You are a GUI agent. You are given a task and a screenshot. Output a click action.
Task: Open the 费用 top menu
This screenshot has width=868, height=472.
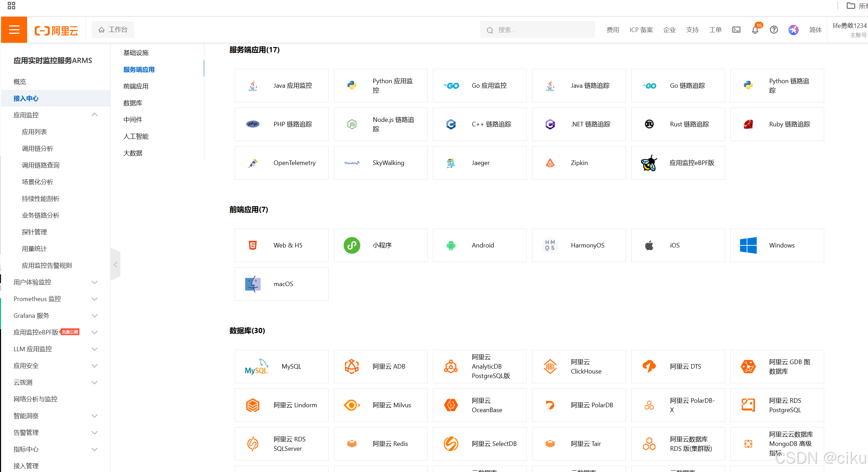tap(612, 30)
